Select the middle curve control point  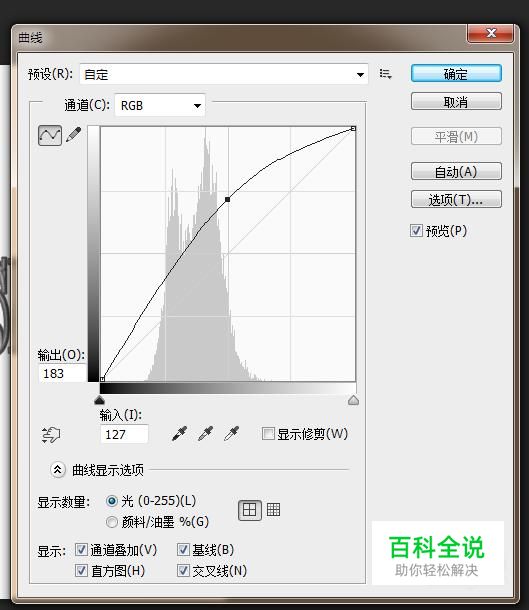pyautogui.click(x=228, y=199)
